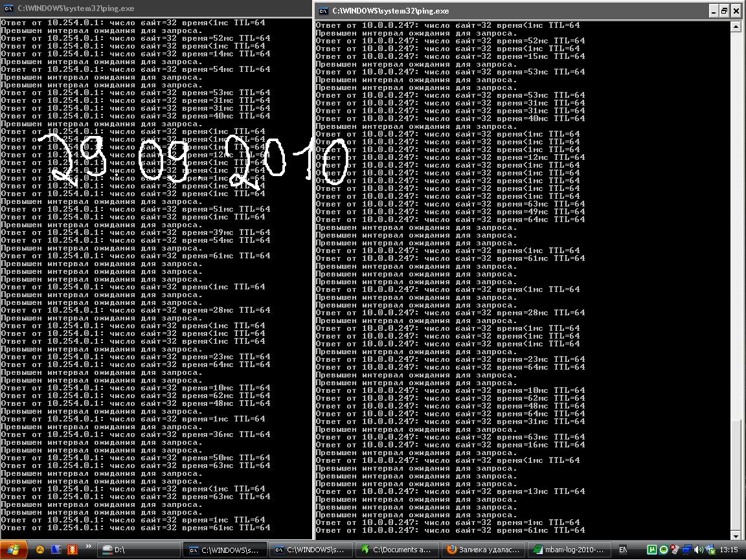Image resolution: width=746 pixels, height=560 pixels.
Task: Restore down the right ping.exe window
Action: [724, 11]
